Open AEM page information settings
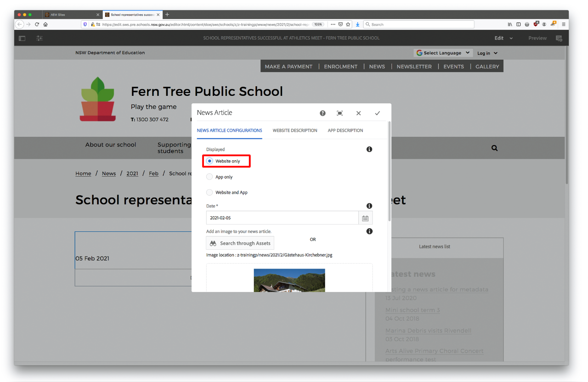Screen dimensions: 588x382 click(40, 38)
